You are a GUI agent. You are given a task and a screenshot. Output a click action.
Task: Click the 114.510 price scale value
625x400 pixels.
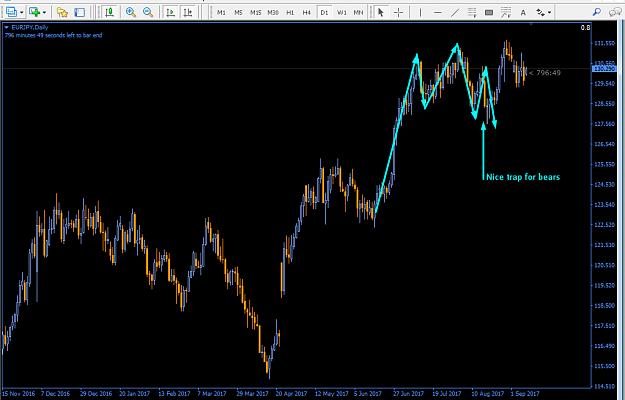tap(605, 386)
